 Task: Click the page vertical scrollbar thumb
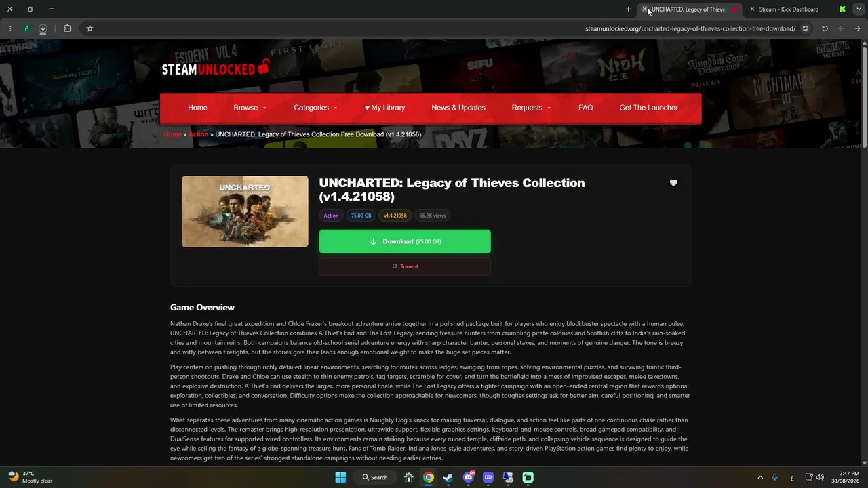point(864,97)
